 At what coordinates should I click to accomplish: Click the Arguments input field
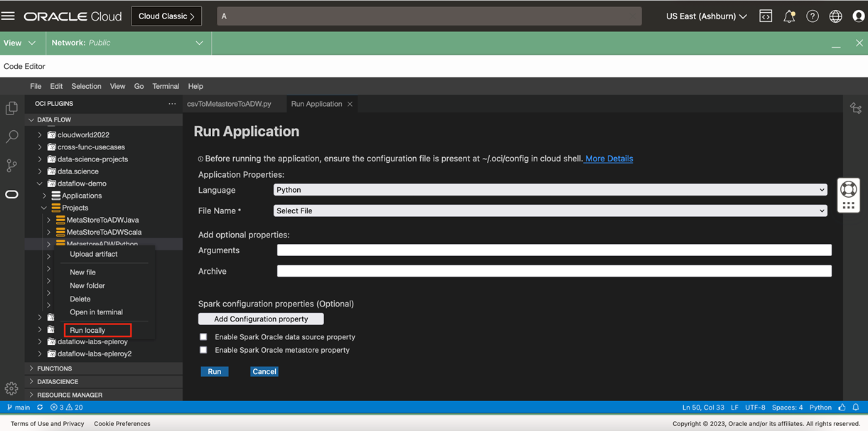[x=553, y=250]
